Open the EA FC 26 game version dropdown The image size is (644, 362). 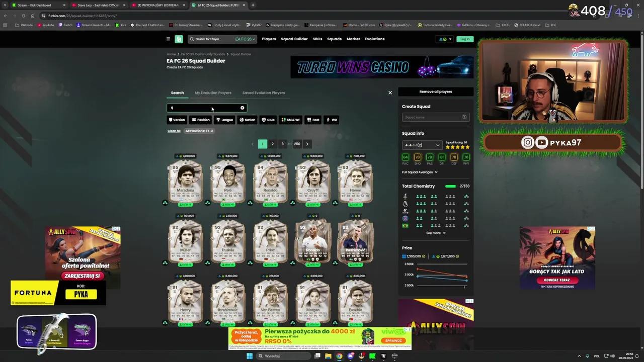(x=246, y=39)
